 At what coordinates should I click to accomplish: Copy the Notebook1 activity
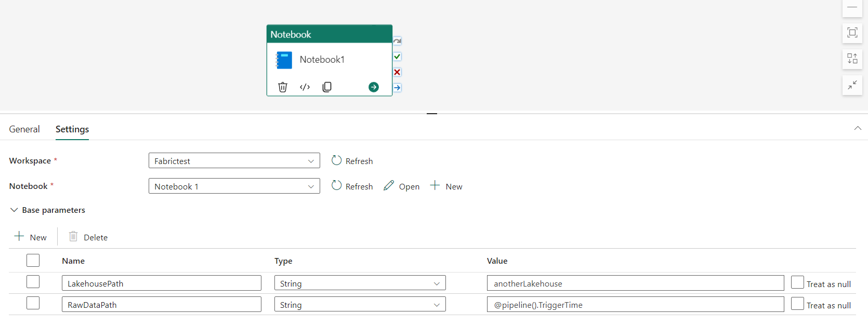click(x=327, y=87)
